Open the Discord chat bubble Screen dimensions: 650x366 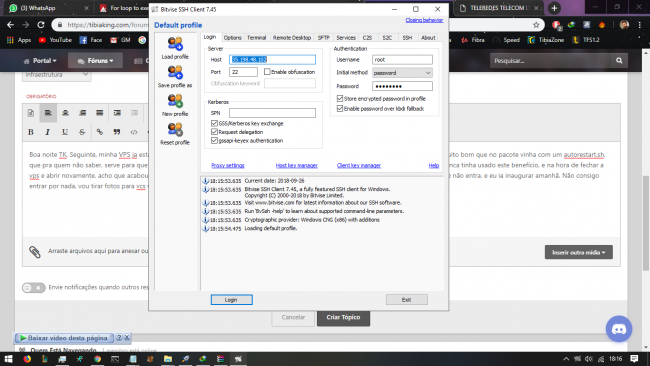[619, 329]
